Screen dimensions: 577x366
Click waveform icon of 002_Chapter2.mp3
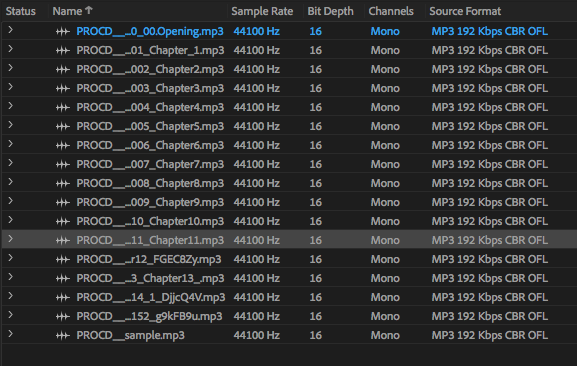coord(63,70)
